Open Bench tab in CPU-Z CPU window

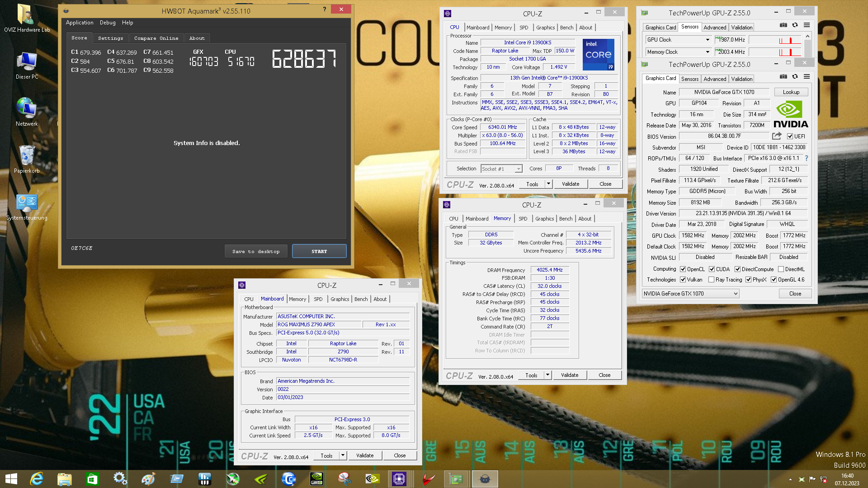tap(566, 28)
